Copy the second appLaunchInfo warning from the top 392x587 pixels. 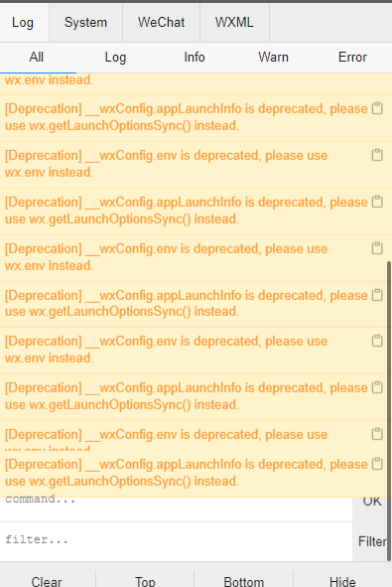click(x=377, y=202)
